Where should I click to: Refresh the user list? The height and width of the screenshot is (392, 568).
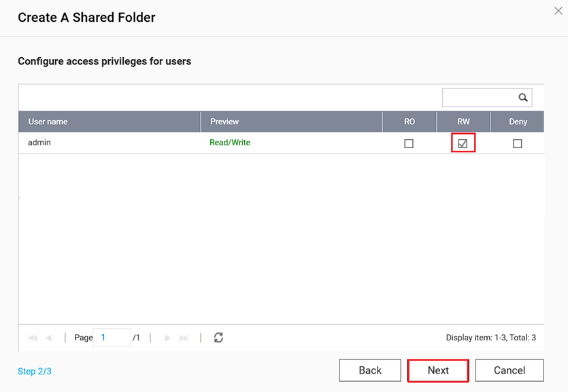coord(218,338)
